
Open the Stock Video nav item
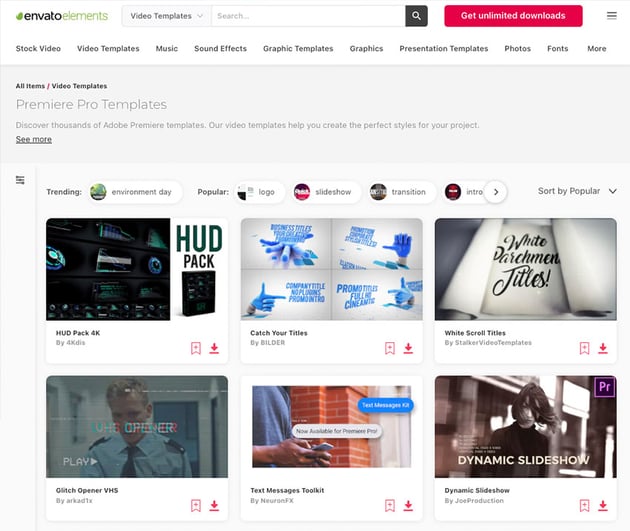(x=38, y=49)
